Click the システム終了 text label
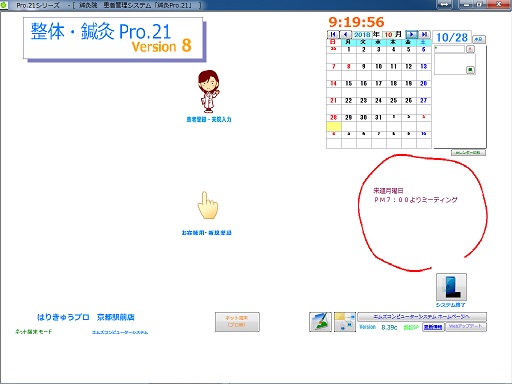The image size is (512, 384). [451, 305]
